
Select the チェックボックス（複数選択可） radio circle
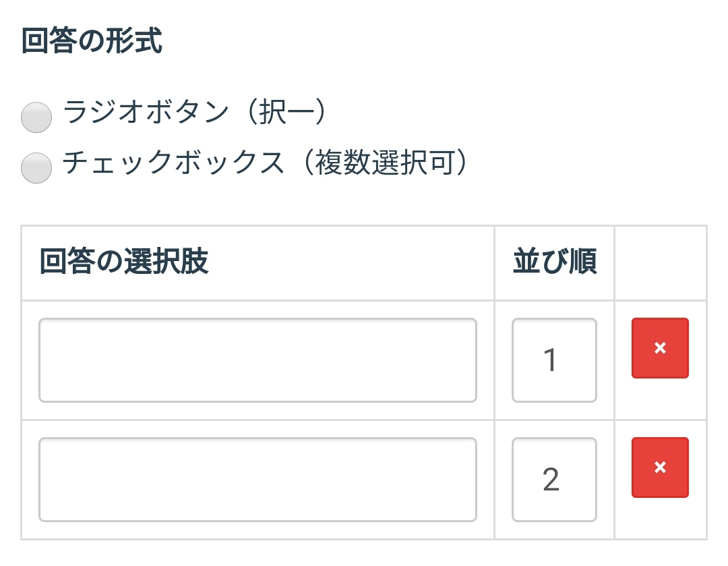point(36,168)
